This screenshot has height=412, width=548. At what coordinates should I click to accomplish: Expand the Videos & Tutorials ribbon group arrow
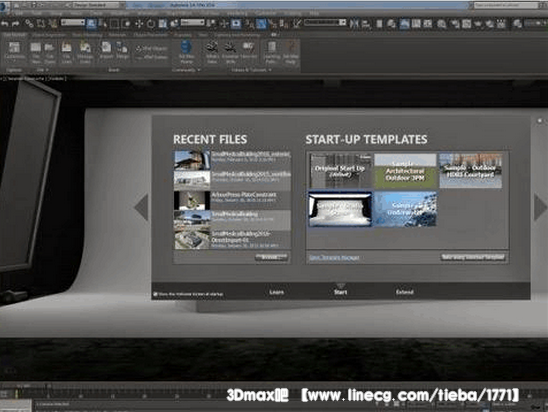pos(269,70)
